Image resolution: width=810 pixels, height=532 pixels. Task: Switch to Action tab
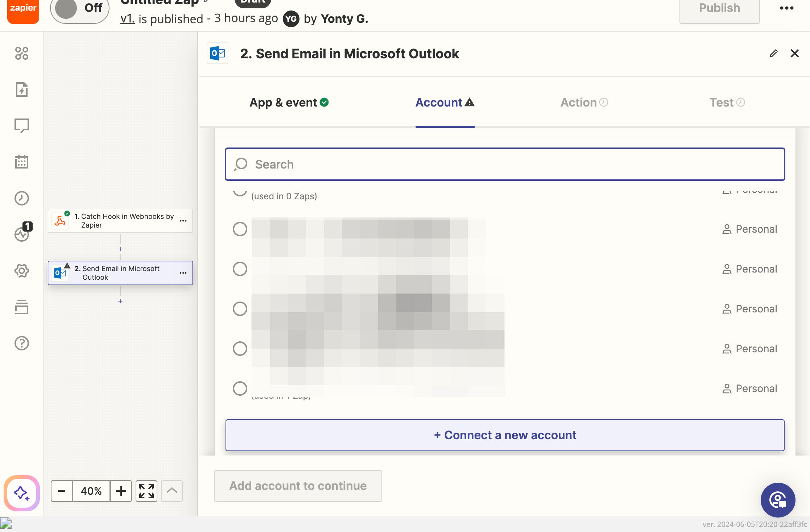pos(584,103)
